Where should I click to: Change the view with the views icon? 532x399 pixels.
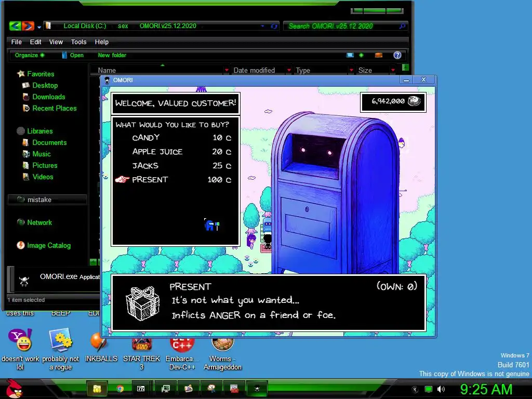[x=350, y=55]
